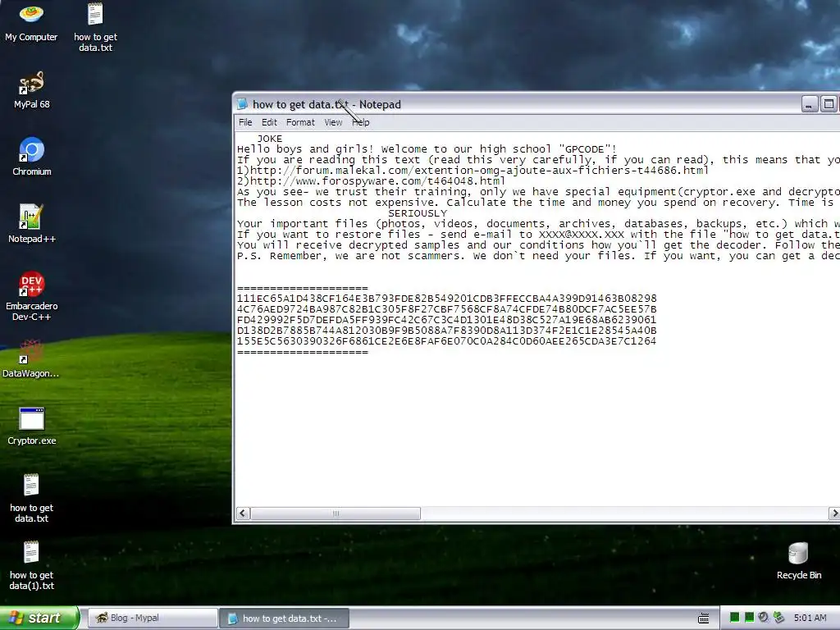This screenshot has height=630, width=840.
Task: Click the forum.malekal.com URL line
Action: 473,171
